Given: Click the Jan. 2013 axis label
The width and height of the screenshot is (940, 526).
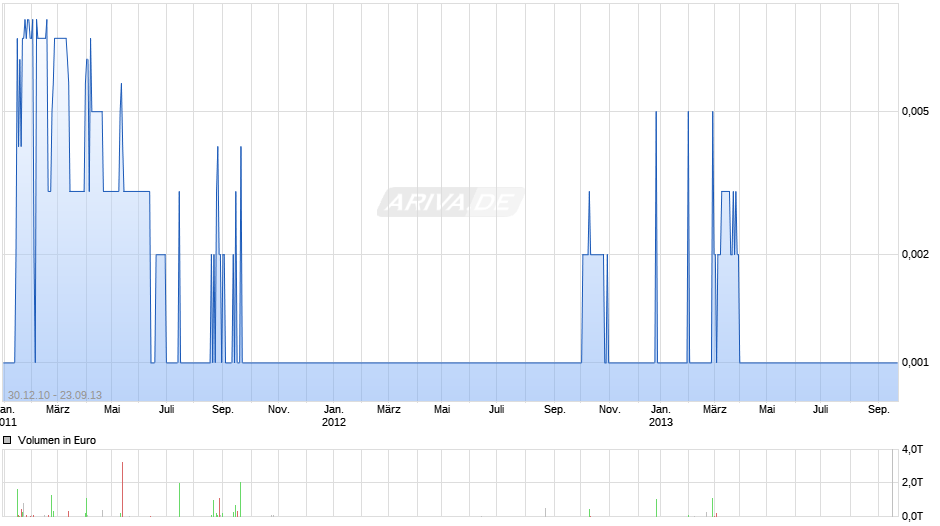Looking at the screenshot, I should [661, 416].
